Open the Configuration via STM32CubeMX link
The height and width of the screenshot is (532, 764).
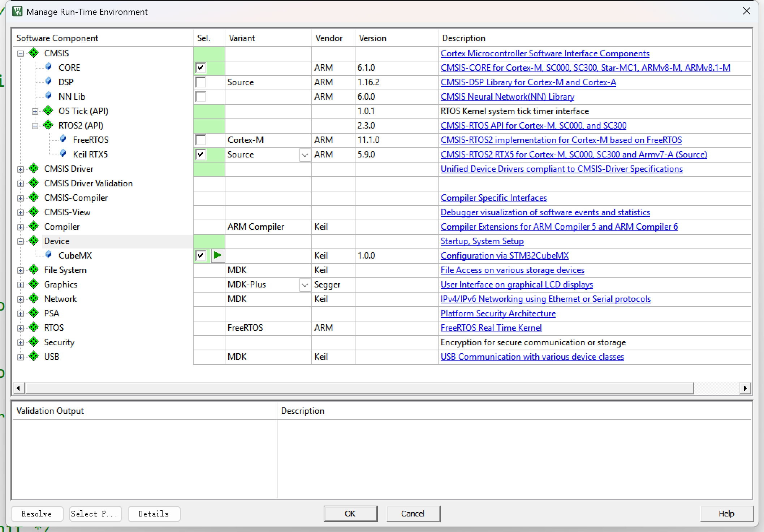(504, 256)
